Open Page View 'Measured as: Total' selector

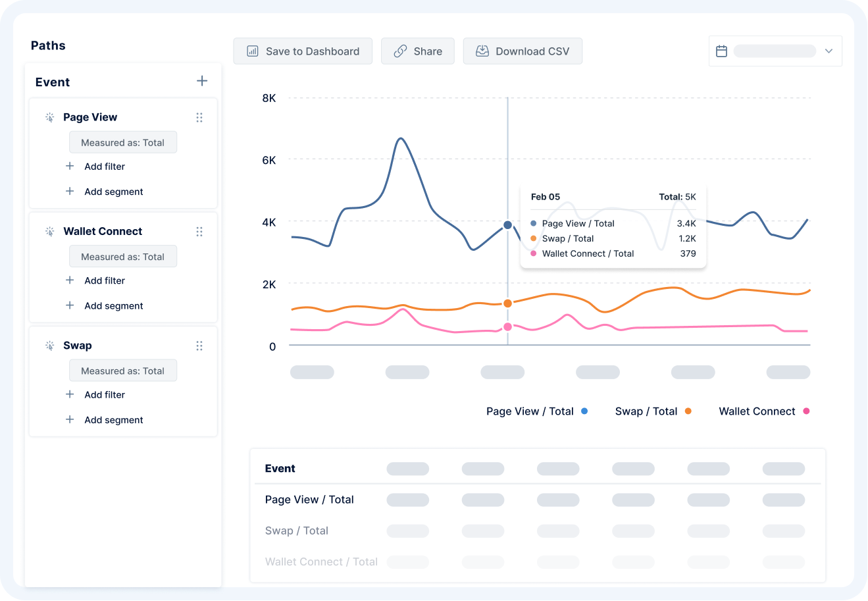(x=123, y=142)
